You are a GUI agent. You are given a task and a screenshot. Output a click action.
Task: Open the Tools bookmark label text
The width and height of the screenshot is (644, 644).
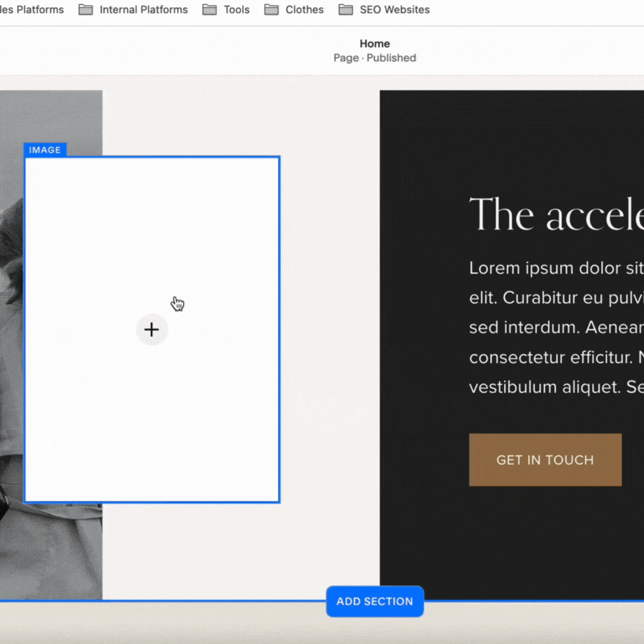click(x=237, y=10)
